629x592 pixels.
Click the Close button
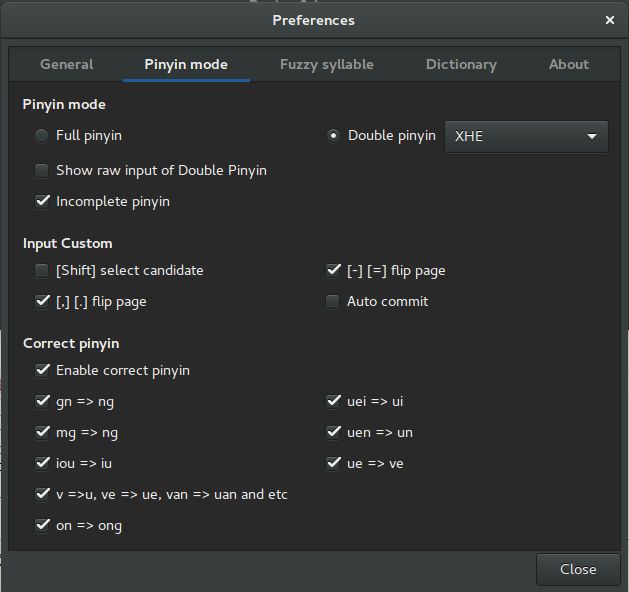(578, 569)
